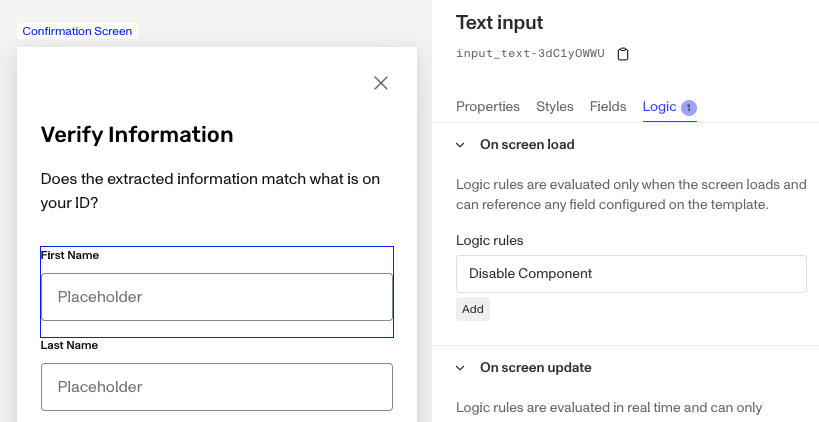Select the input_text-3dC1yOWWU ID text
Image resolution: width=819 pixels, height=422 pixels.
pos(530,54)
